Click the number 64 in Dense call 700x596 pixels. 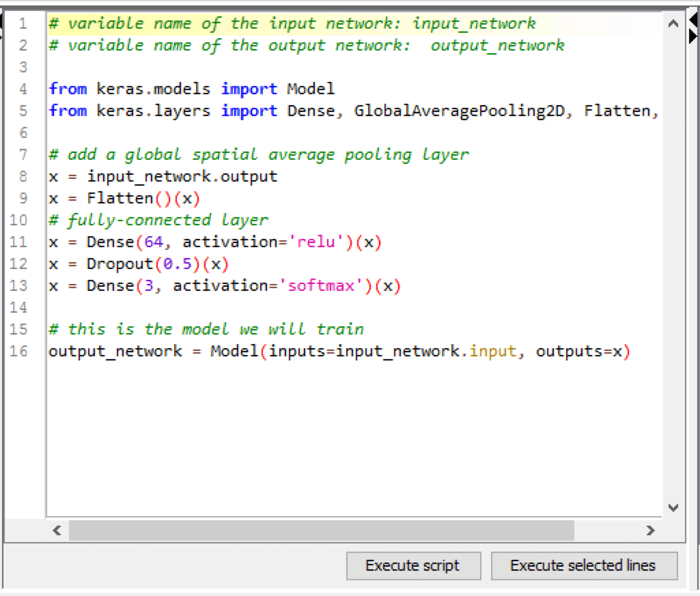[154, 242]
